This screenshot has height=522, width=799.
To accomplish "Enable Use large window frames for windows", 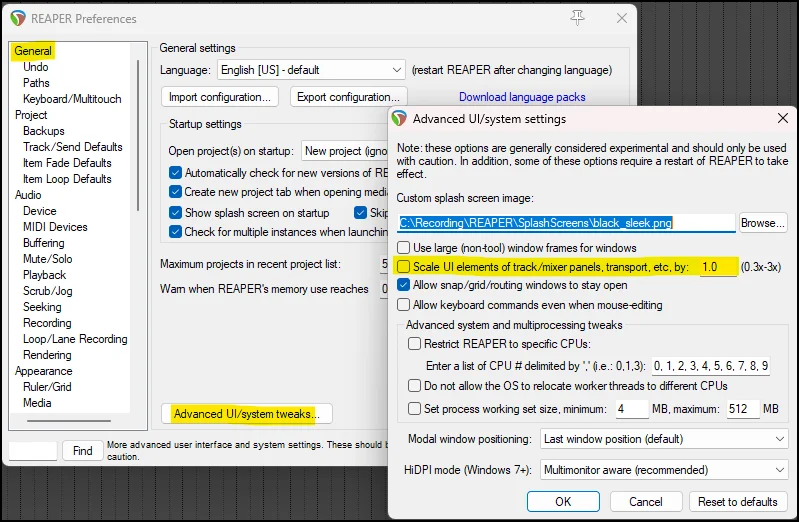I will pos(404,248).
